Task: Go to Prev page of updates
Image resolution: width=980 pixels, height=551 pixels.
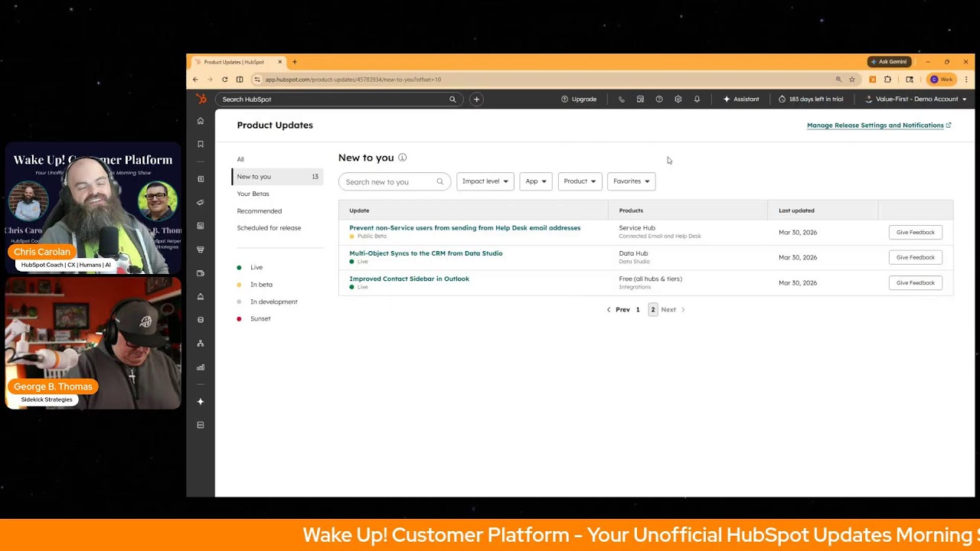Action: [618, 310]
